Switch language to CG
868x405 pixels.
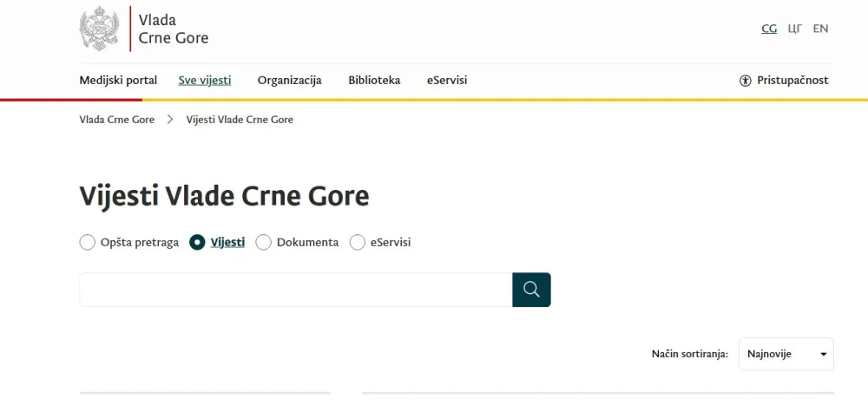tap(769, 29)
